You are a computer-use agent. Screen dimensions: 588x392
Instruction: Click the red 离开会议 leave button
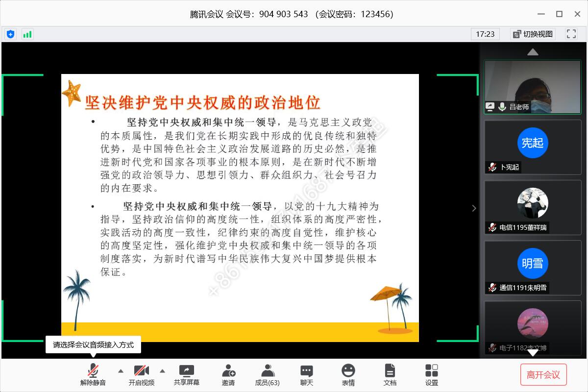[543, 375]
